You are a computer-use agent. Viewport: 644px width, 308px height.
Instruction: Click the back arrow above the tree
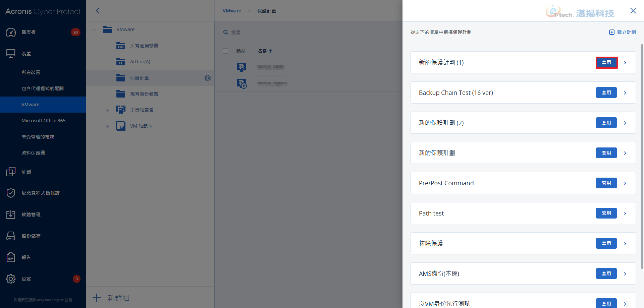[98, 11]
